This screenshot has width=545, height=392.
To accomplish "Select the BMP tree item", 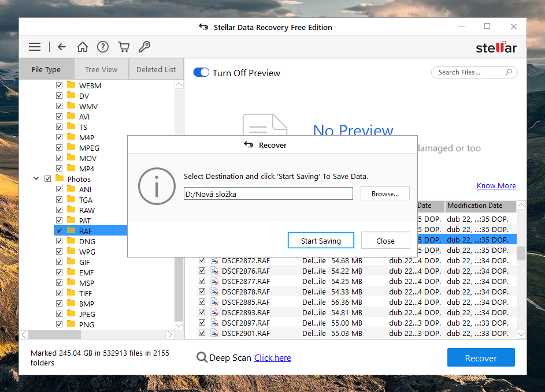I will click(87, 304).
